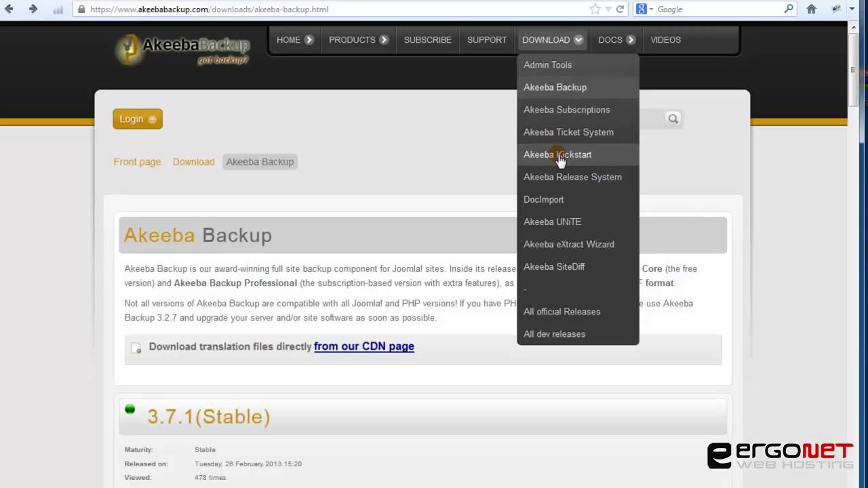Open the VIDEOS menu item
The image size is (868, 488).
pyautogui.click(x=666, y=40)
